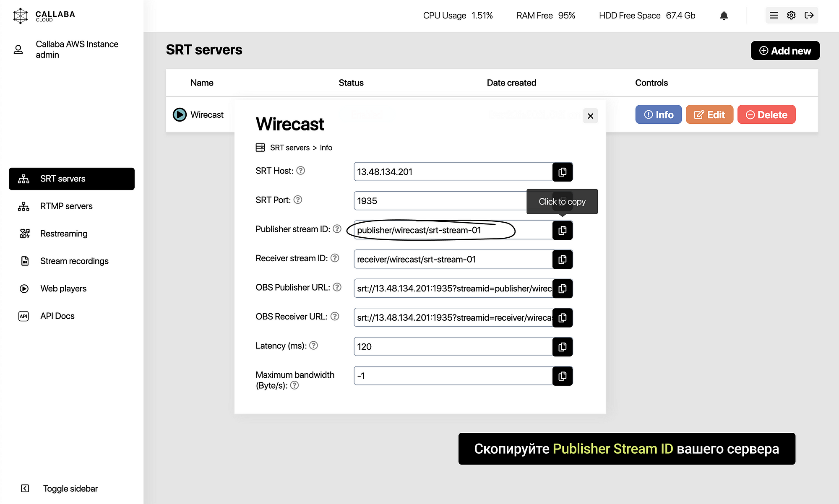Click the admin user profile icon
The height and width of the screenshot is (504, 839).
18,49
